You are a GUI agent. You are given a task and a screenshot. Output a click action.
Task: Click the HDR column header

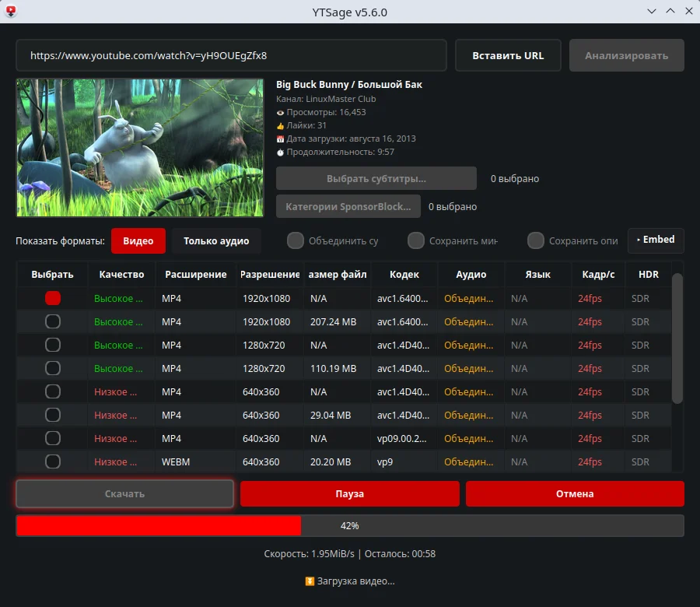pyautogui.click(x=648, y=274)
